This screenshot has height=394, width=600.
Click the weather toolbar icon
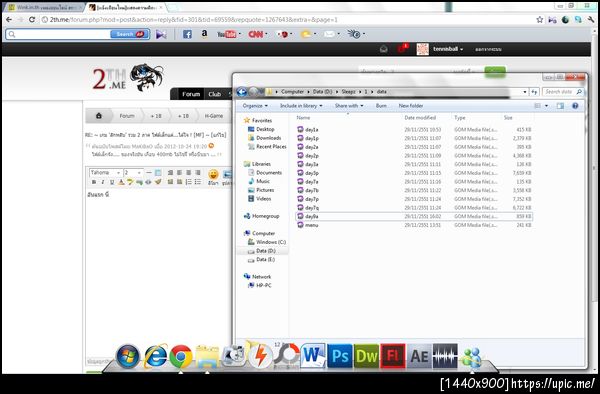(x=306, y=34)
